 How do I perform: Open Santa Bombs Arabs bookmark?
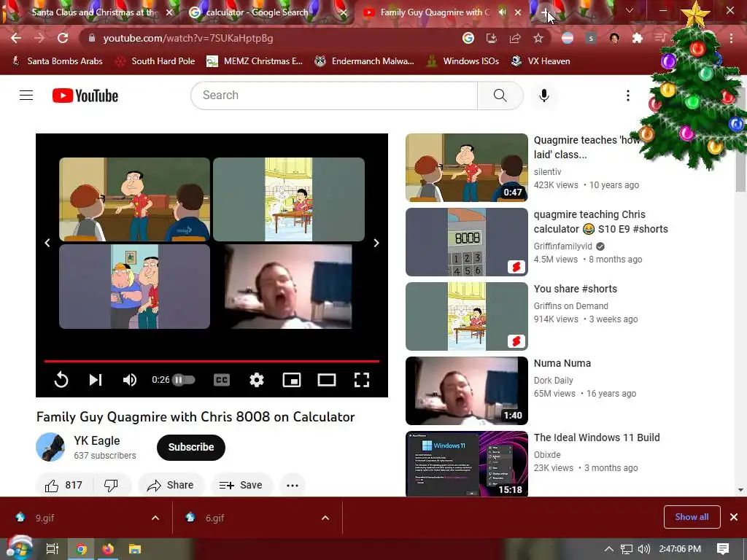[x=57, y=61]
